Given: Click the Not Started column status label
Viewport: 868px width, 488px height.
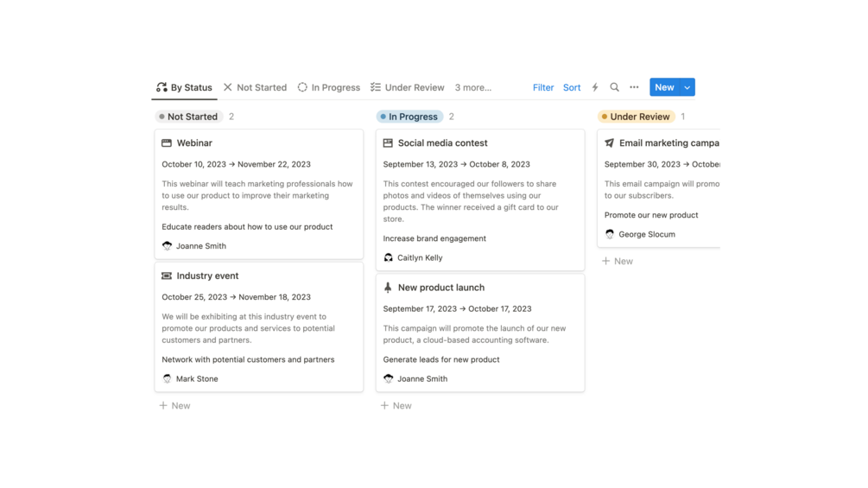Looking at the screenshot, I should (189, 117).
